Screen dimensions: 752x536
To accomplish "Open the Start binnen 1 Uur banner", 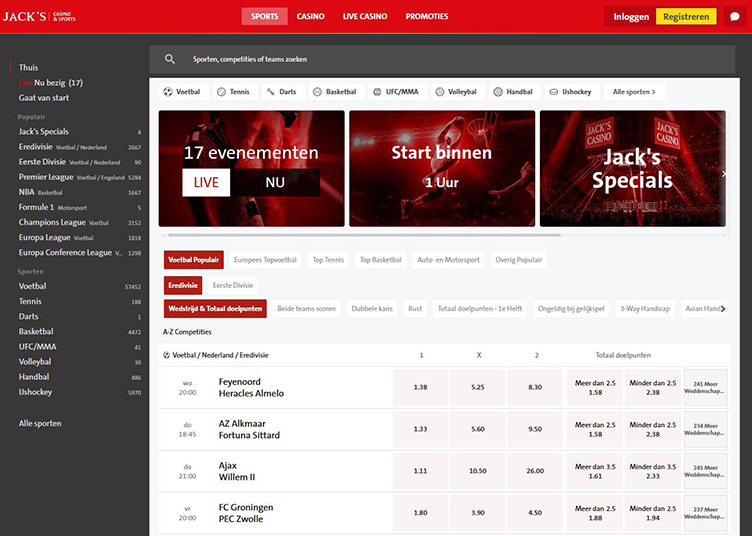I will coord(442,168).
